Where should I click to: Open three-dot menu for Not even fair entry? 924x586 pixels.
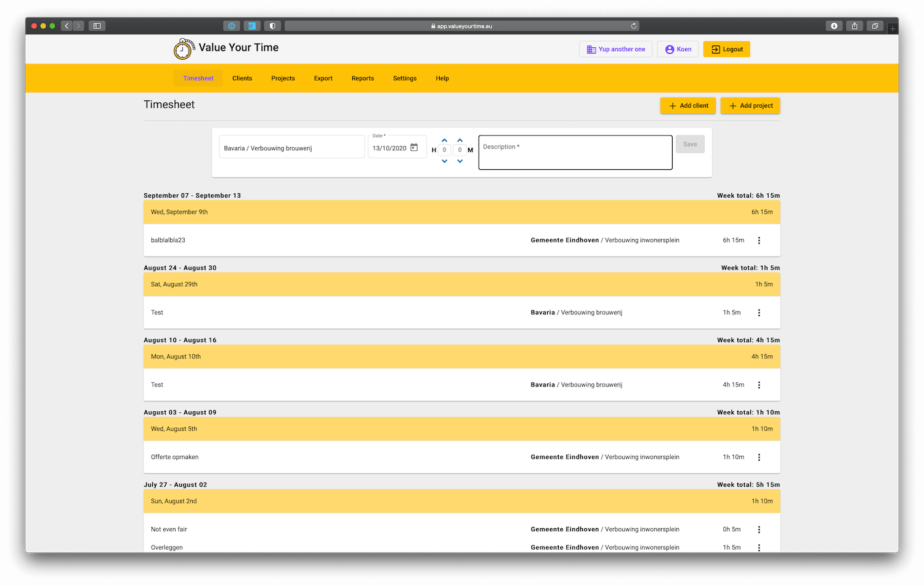click(759, 529)
